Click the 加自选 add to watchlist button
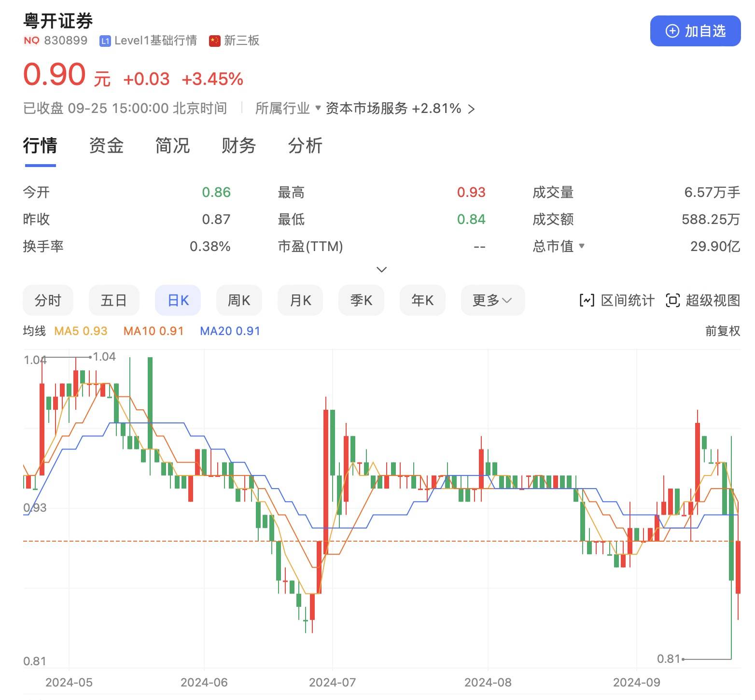Image resolution: width=755 pixels, height=700 pixels. 695,31
